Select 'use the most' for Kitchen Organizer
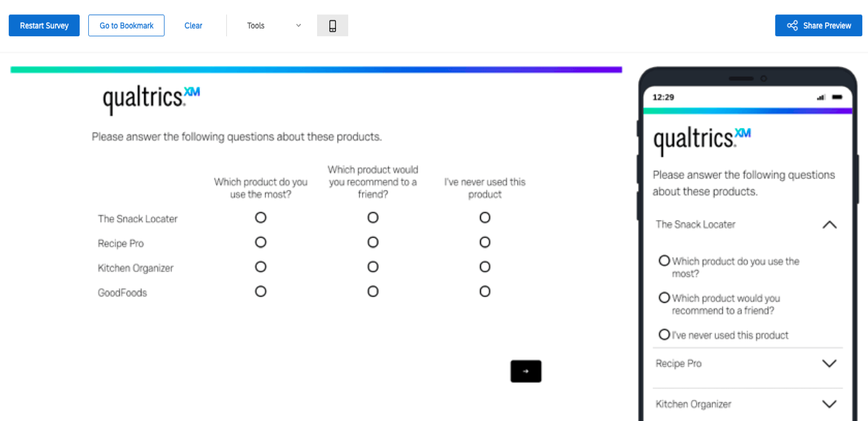 [x=260, y=266]
